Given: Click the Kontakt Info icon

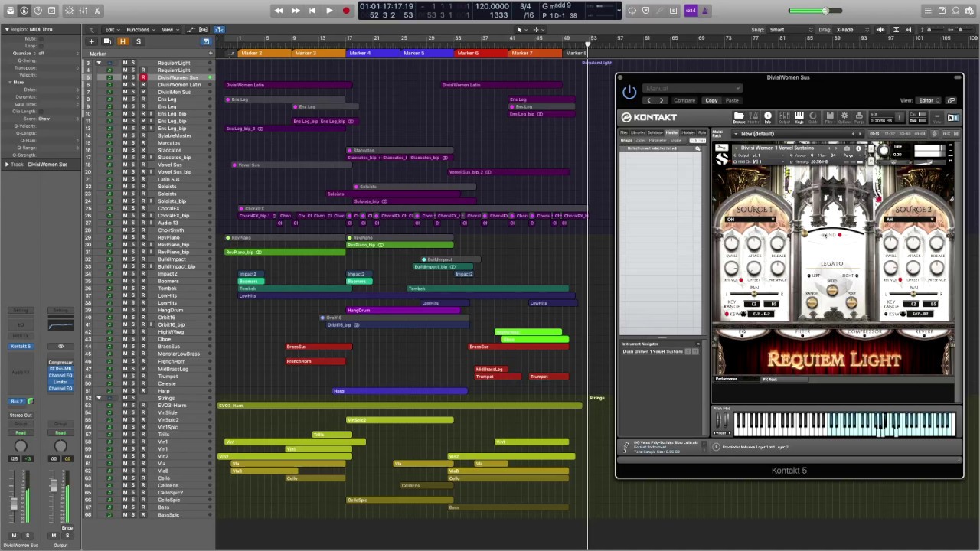Looking at the screenshot, I should point(768,117).
